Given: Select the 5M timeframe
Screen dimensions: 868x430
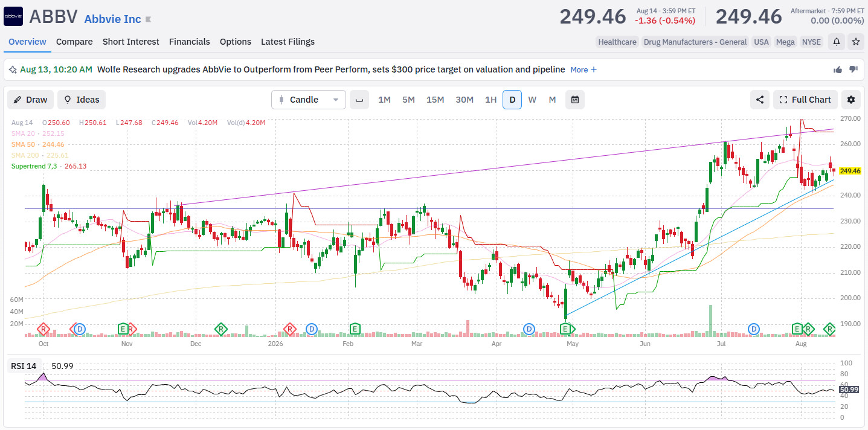Looking at the screenshot, I should (408, 100).
